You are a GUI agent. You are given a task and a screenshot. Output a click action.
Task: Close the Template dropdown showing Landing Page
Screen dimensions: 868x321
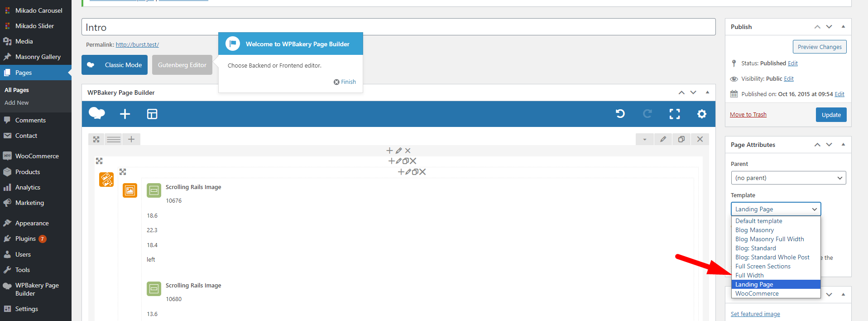776,209
